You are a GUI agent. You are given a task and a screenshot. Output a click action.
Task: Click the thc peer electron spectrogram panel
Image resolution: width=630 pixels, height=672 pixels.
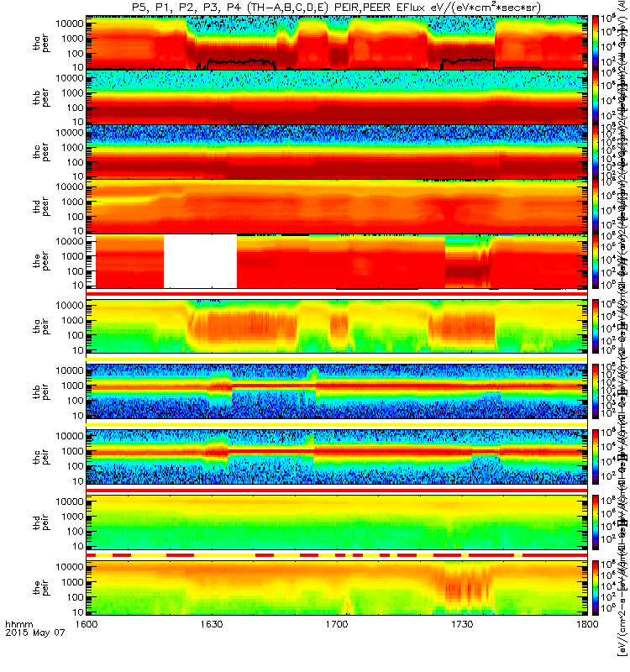[x=337, y=152]
